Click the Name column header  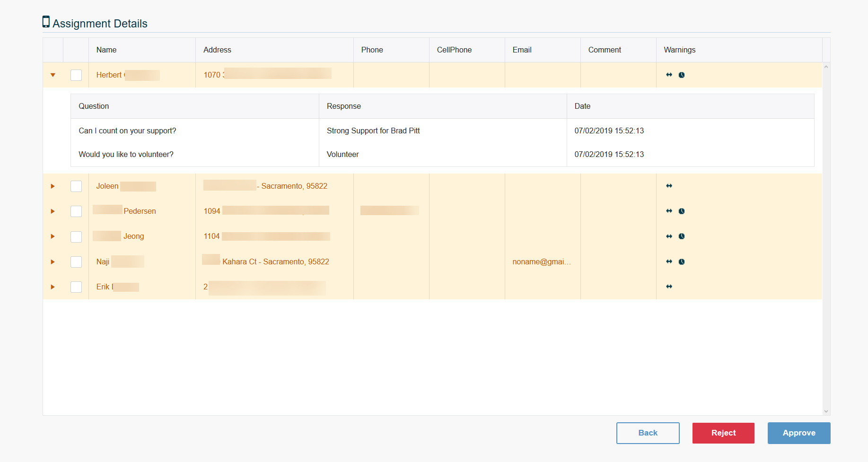coord(106,50)
